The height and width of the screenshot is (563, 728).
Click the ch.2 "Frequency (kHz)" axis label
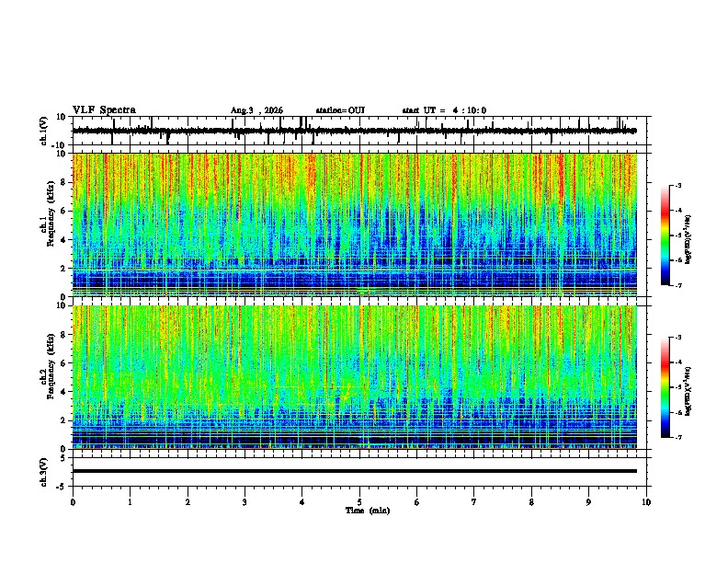coord(51,366)
